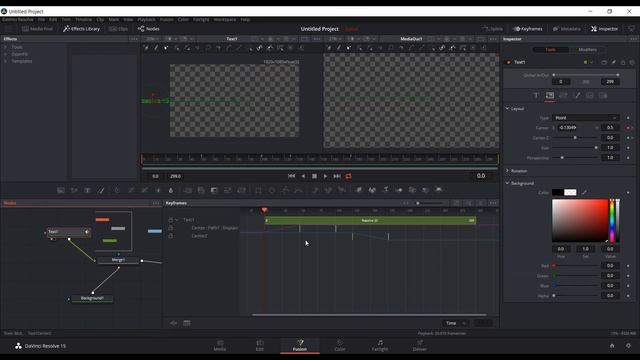Select the Image tab icon in Inspector
Viewport: 640px width, 360px height.
click(590, 96)
